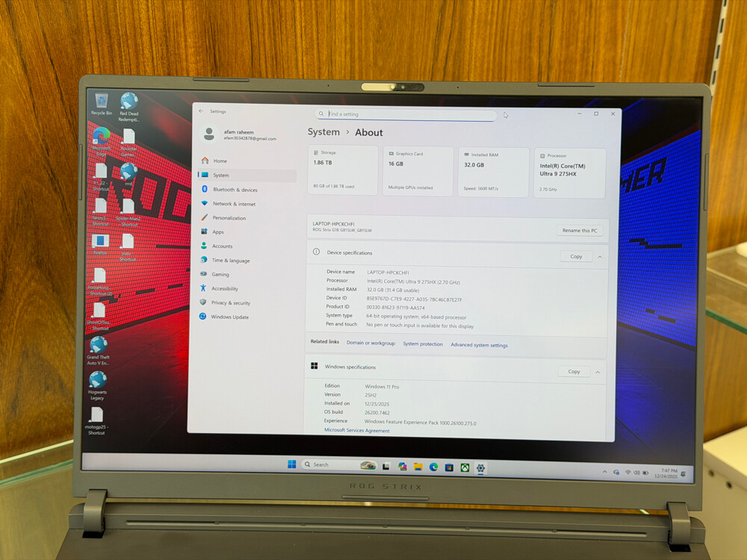The width and height of the screenshot is (747, 560).
Task: Copy the Windows specifications
Action: point(574,371)
